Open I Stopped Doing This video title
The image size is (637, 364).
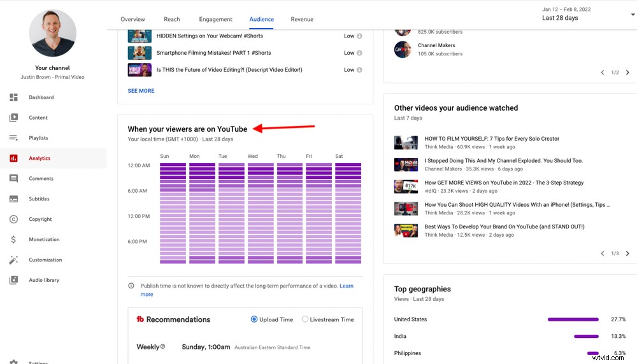pos(504,161)
